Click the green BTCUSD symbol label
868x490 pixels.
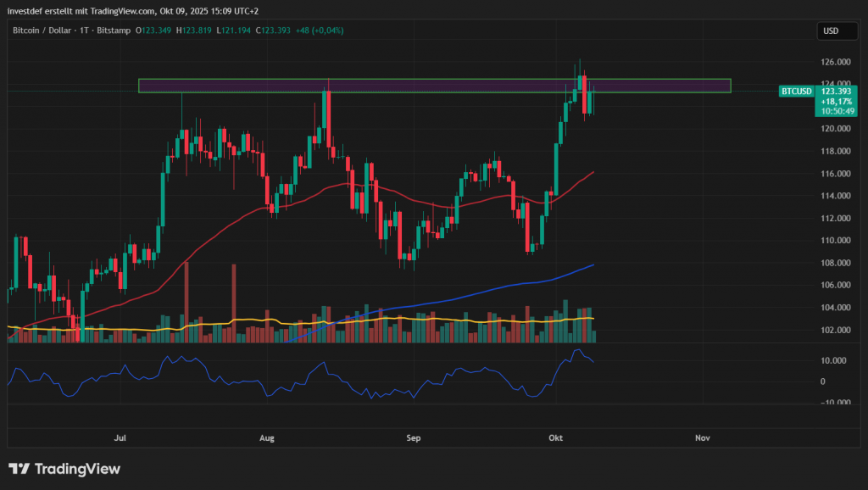click(x=796, y=91)
